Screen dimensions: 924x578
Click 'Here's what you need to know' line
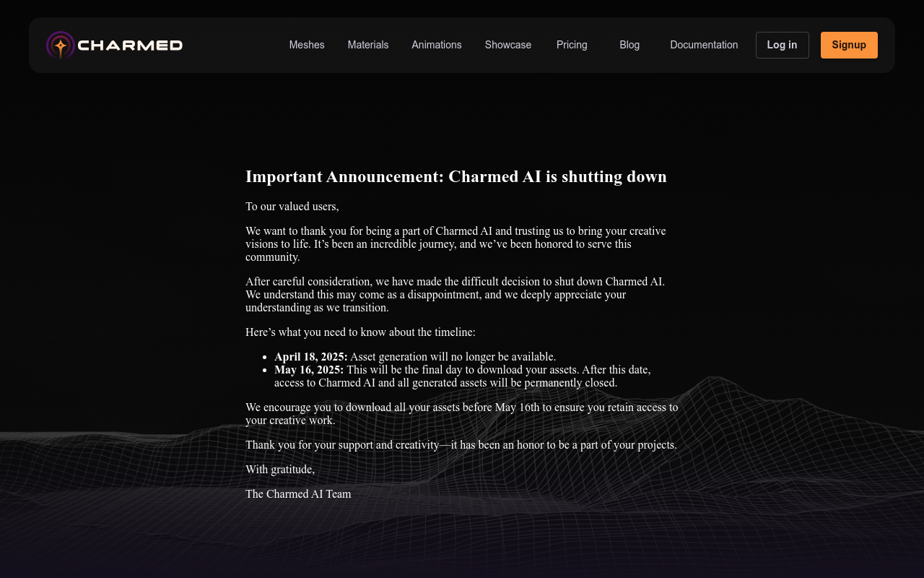[360, 332]
